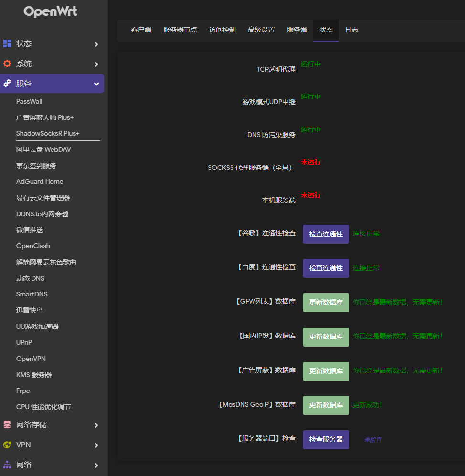Update the 广告屏蔽 database
The width and height of the screenshot is (465, 476).
tap(326, 371)
